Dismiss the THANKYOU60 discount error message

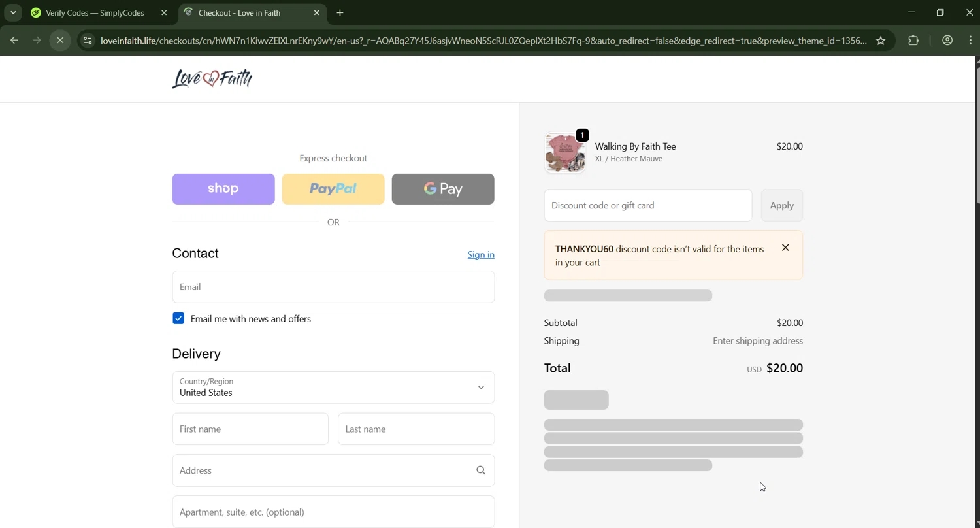pyautogui.click(x=785, y=248)
